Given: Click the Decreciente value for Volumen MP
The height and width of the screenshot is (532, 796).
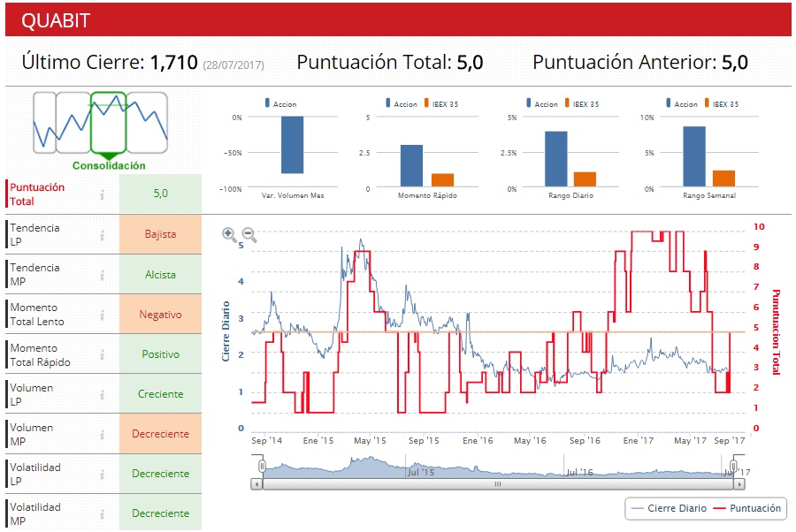Looking at the screenshot, I should (160, 434).
